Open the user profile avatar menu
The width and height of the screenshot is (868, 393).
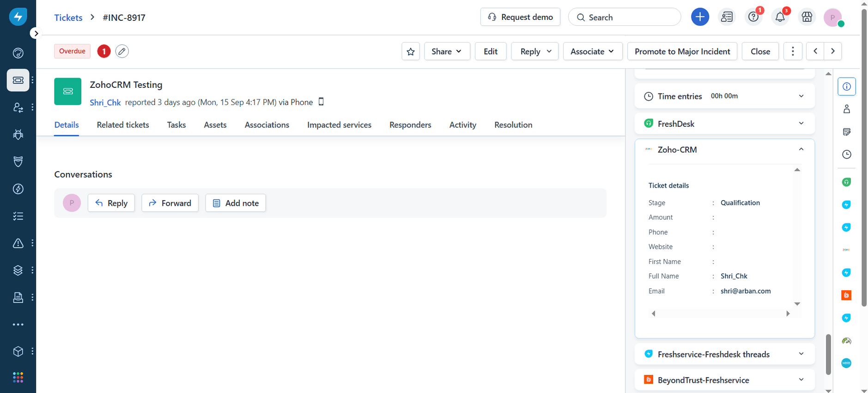(x=833, y=18)
